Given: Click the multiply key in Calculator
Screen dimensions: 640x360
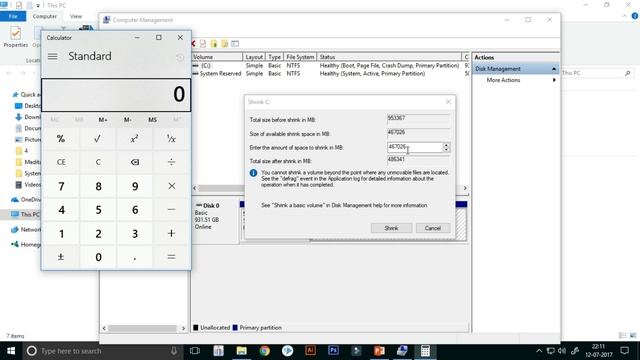Looking at the screenshot, I should [x=171, y=186].
